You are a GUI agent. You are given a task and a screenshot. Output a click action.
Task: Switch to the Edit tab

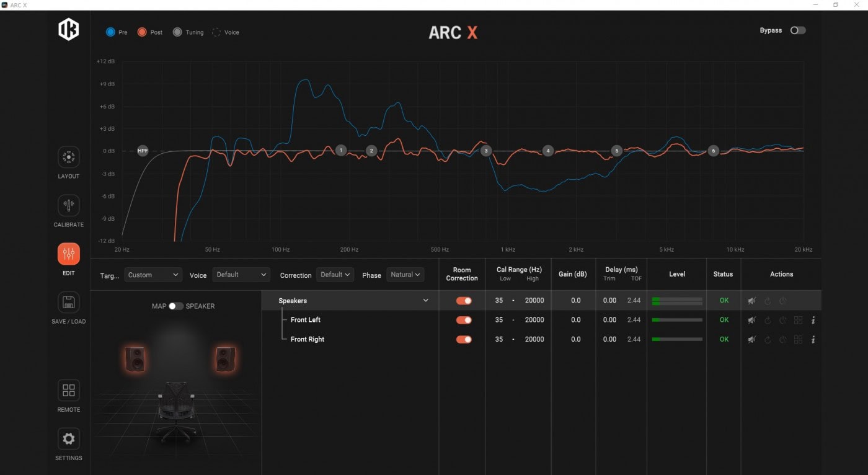point(68,254)
